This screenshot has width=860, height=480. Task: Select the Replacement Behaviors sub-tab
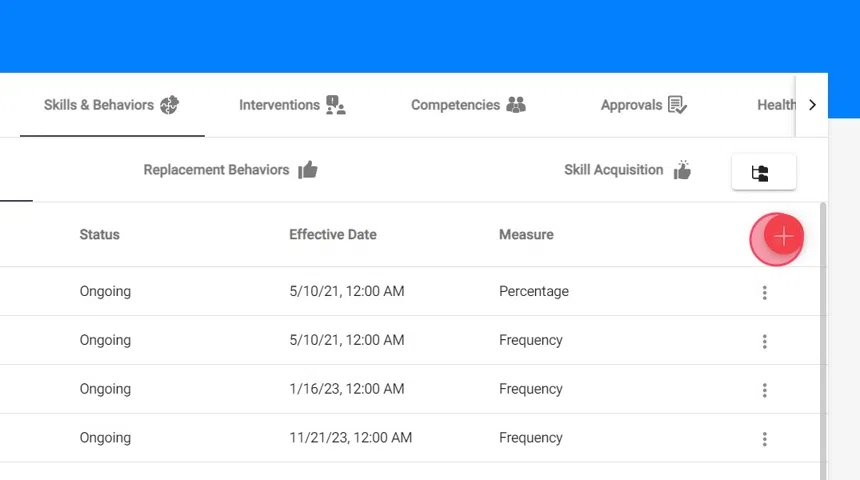[230, 170]
